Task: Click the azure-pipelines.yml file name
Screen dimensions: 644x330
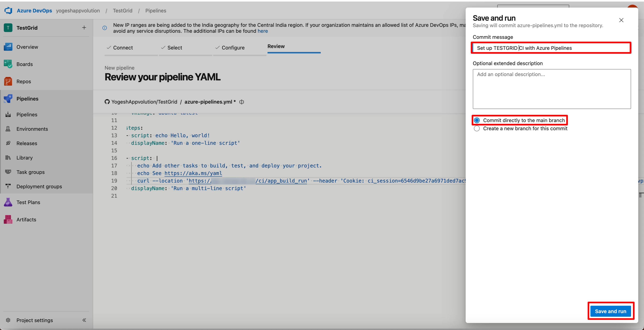Action: (x=208, y=102)
